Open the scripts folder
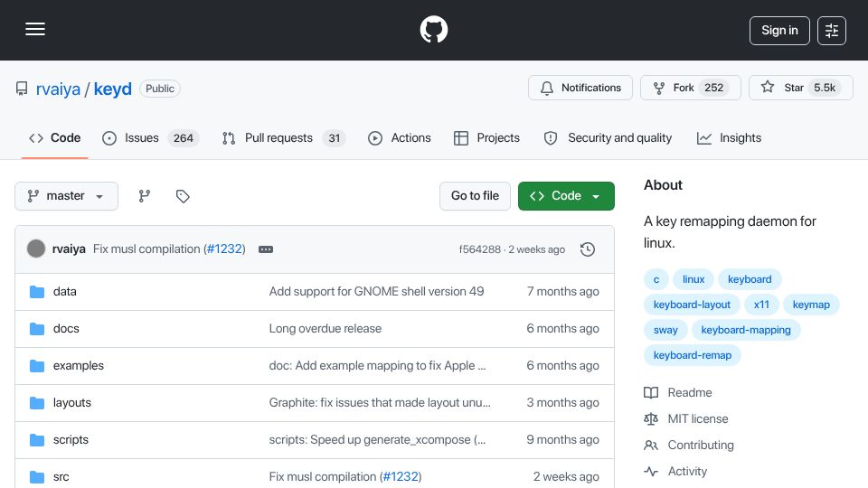The width and height of the screenshot is (868, 488). 71,440
